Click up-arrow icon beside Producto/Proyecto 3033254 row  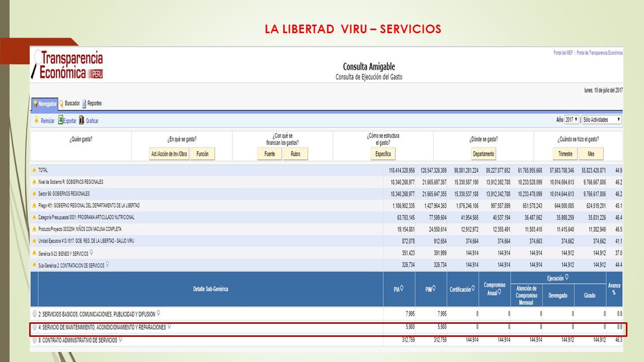(x=35, y=229)
